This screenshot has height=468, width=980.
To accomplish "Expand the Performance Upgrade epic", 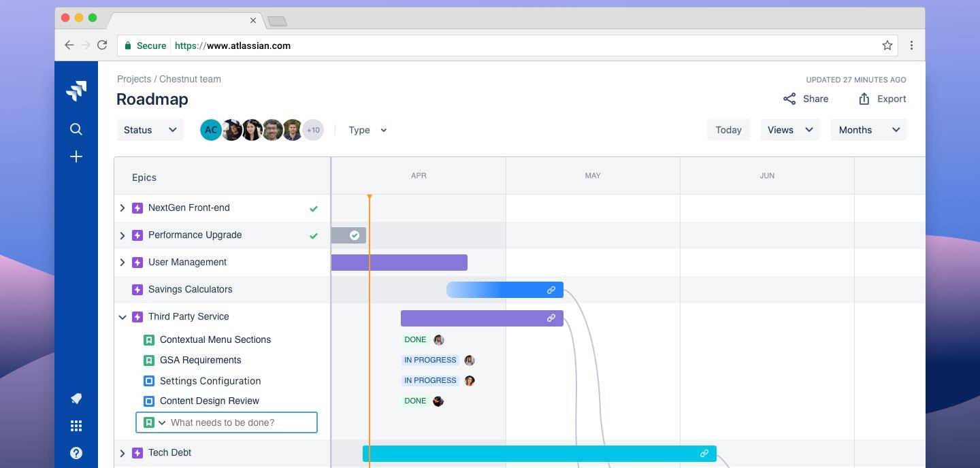I will tap(122, 235).
